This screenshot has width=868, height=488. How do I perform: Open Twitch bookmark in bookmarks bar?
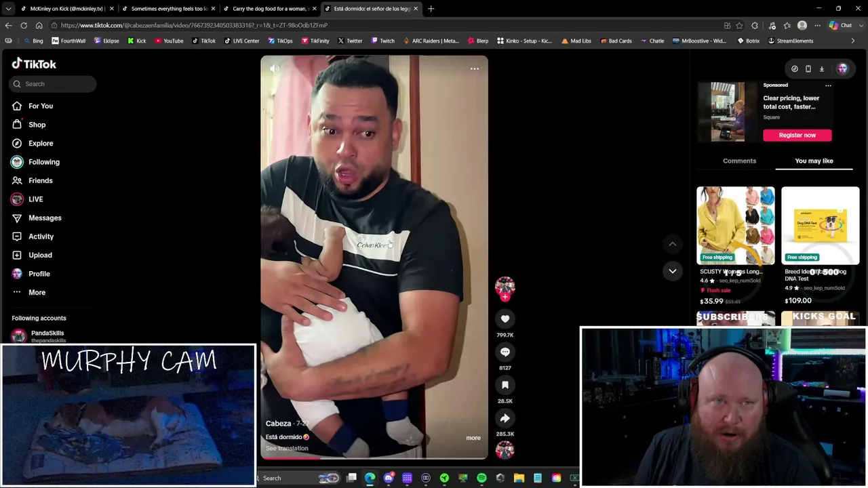(x=382, y=41)
